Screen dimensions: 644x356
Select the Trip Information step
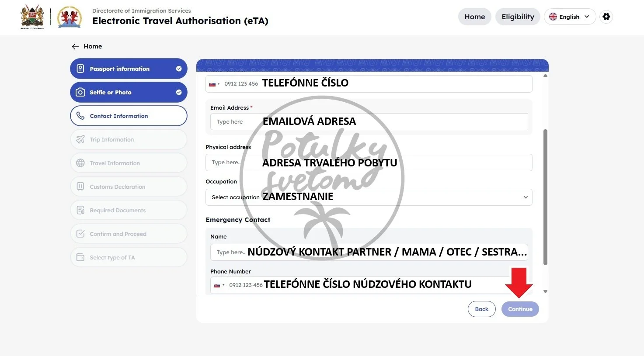click(129, 139)
